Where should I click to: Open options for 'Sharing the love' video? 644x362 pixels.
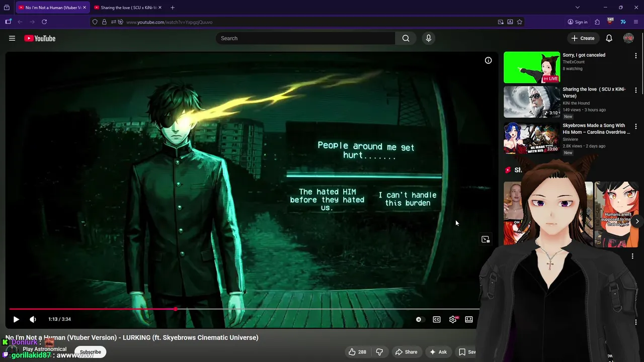pos(635,90)
